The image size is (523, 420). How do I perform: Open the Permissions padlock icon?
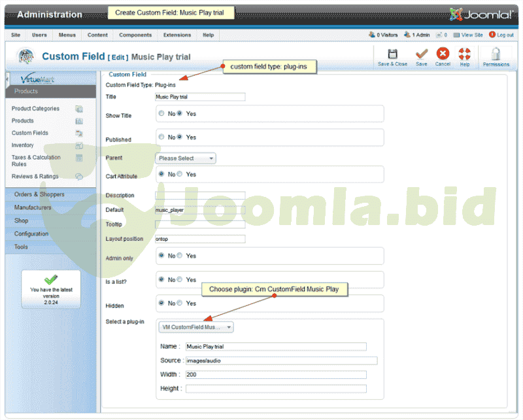click(496, 55)
